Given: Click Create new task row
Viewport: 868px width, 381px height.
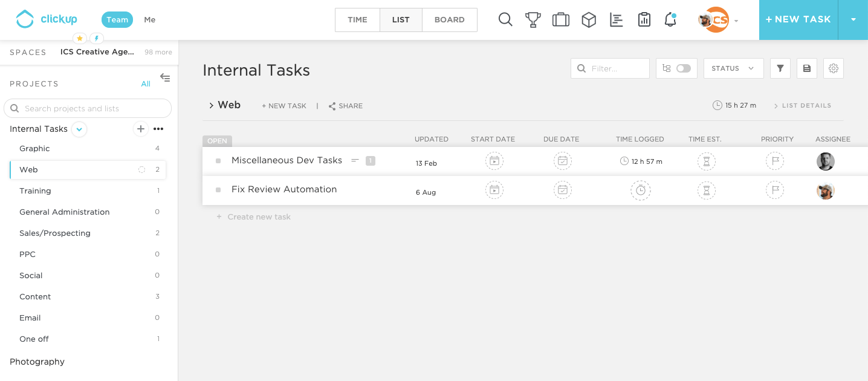Looking at the screenshot, I should 253,217.
